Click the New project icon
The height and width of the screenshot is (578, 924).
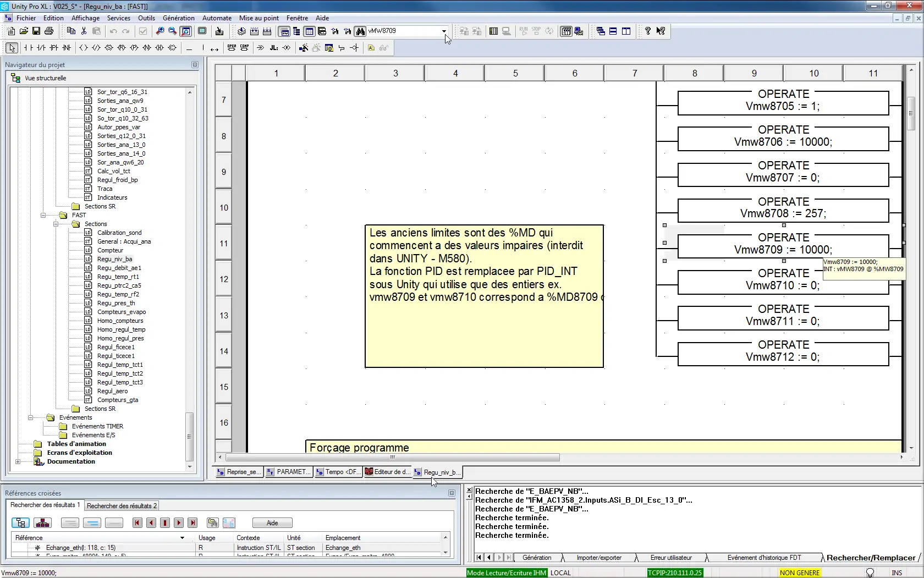pyautogui.click(x=11, y=31)
